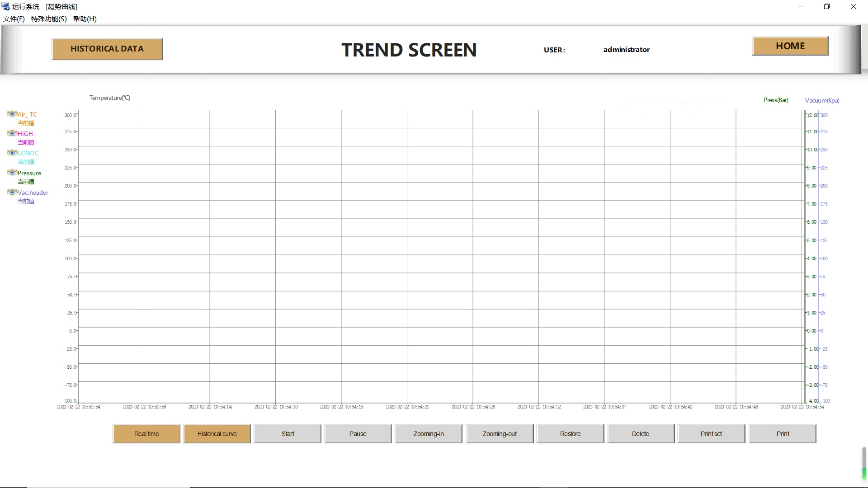The height and width of the screenshot is (488, 868).
Task: Open the 特殊功能(S) menu
Action: [x=49, y=19]
